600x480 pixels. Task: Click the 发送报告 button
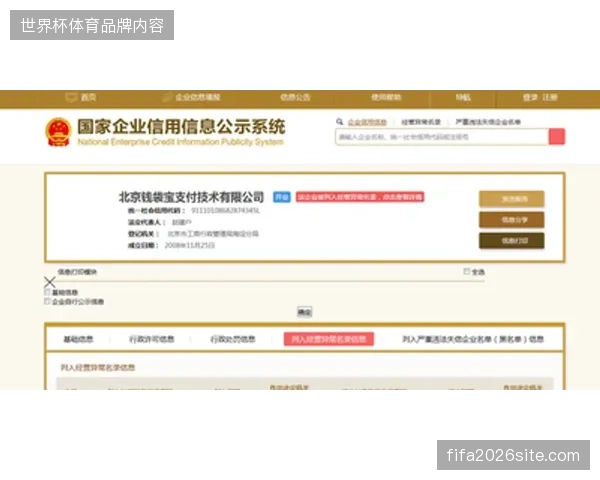(512, 199)
